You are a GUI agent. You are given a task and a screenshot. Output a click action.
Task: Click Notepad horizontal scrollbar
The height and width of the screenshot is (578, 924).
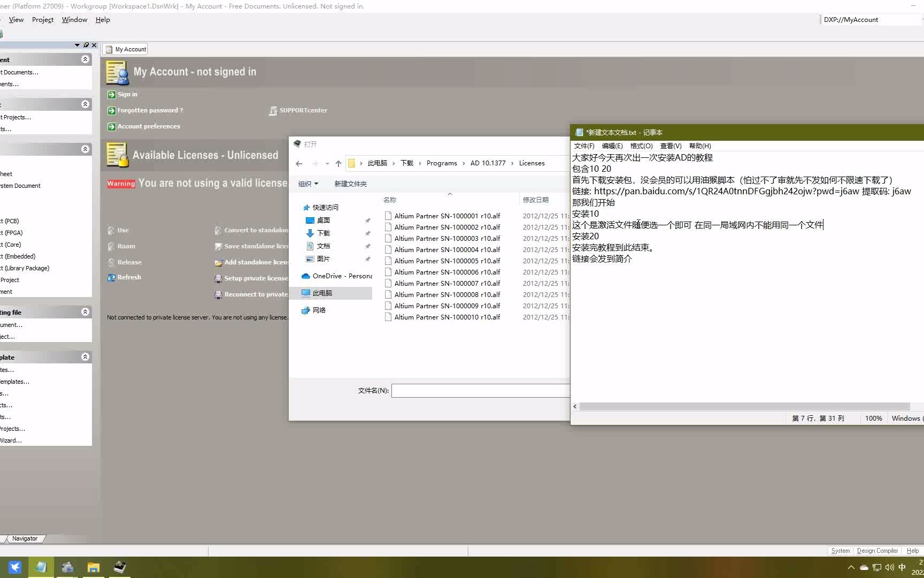[744, 407]
